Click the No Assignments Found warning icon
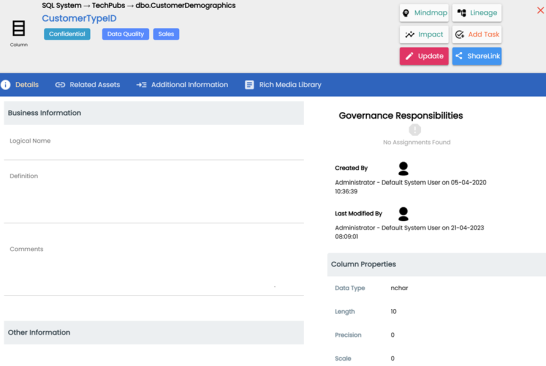Image resolution: width=546 pixels, height=366 pixels. 415,130
